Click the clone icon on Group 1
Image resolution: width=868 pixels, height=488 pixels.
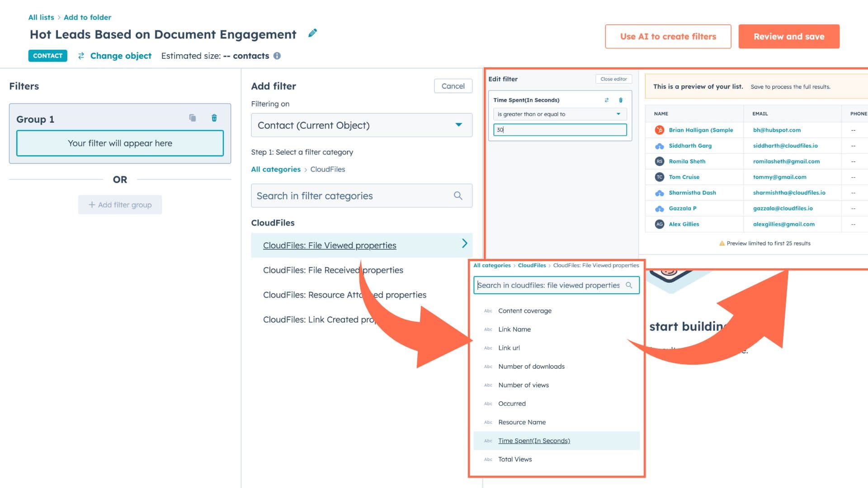pyautogui.click(x=193, y=118)
